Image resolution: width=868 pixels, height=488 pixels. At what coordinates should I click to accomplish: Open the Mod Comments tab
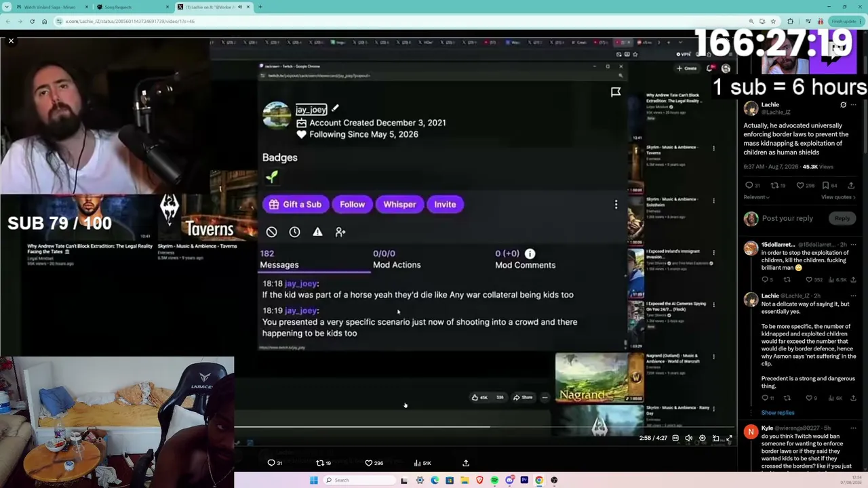click(525, 259)
